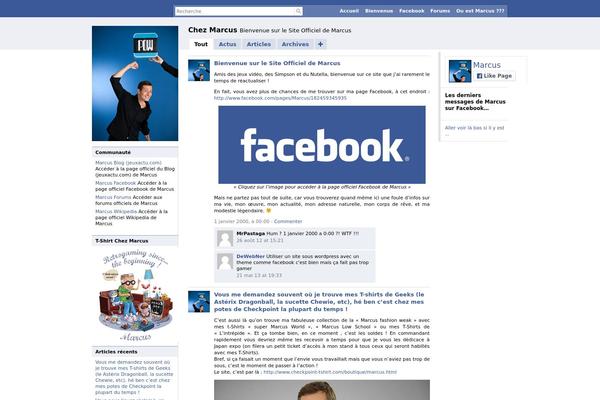Click MrPastaga's commenter avatar
Image resolution: width=600 pixels, height=400 pixels.
coord(225,238)
